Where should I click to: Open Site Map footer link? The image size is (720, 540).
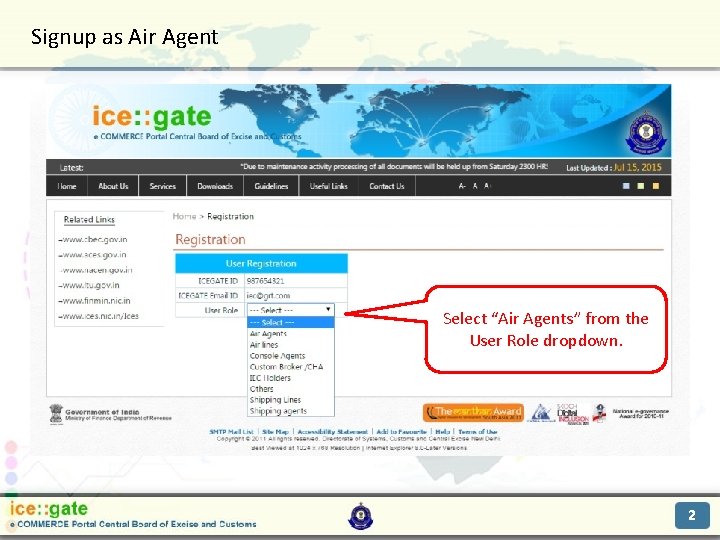pyautogui.click(x=276, y=432)
